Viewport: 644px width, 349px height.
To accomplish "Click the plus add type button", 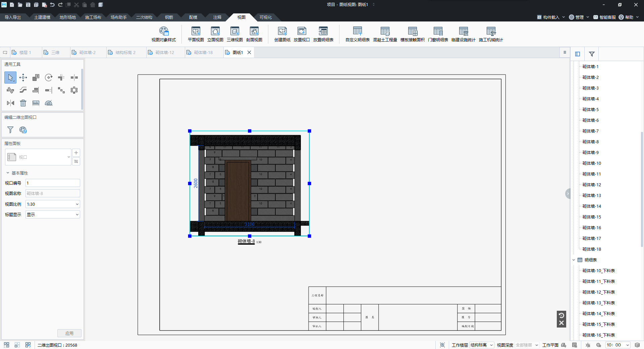I will pyautogui.click(x=76, y=153).
